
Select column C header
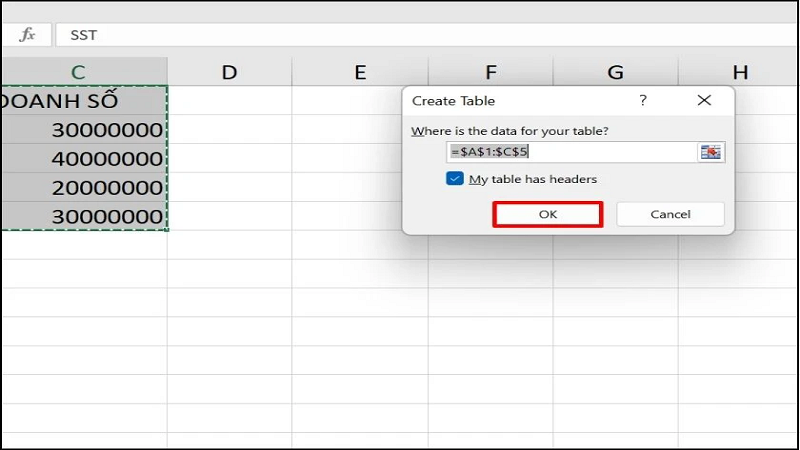[x=78, y=72]
